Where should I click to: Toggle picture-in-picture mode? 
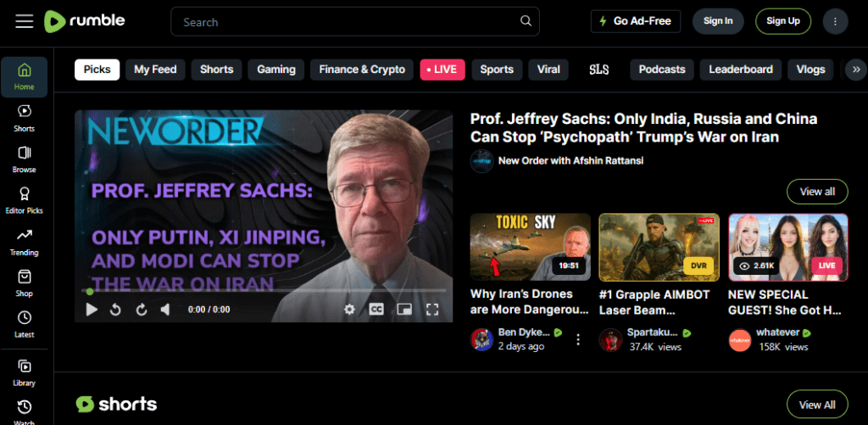[x=404, y=309]
